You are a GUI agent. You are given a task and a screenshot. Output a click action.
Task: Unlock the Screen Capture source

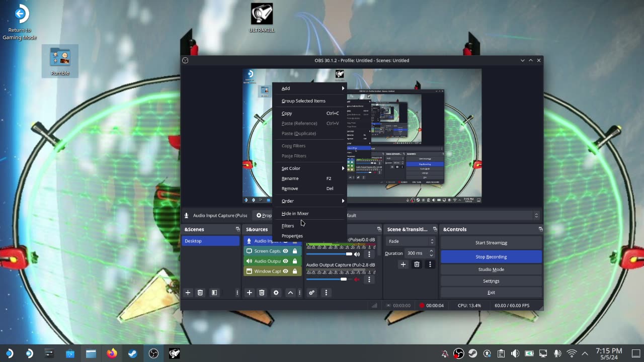coord(295,251)
